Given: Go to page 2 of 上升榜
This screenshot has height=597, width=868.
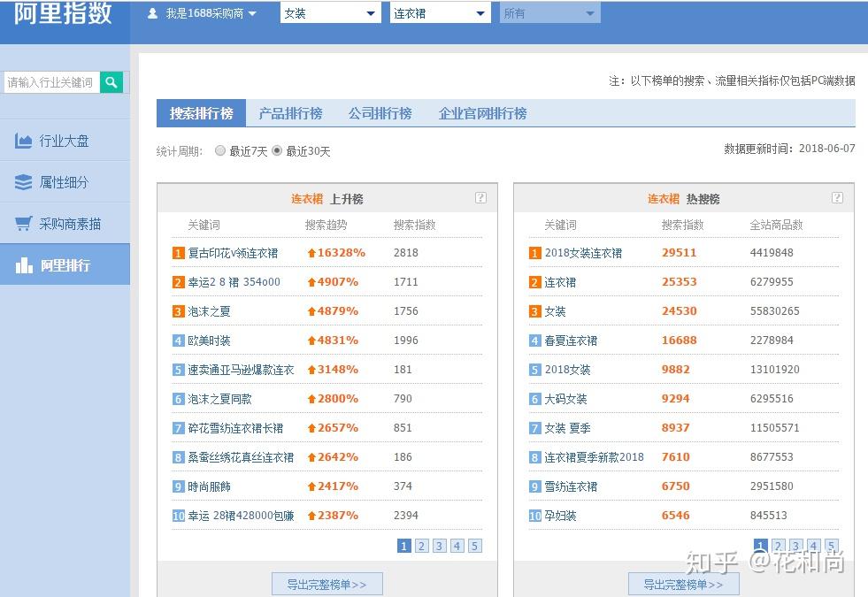Looking at the screenshot, I should [x=421, y=546].
